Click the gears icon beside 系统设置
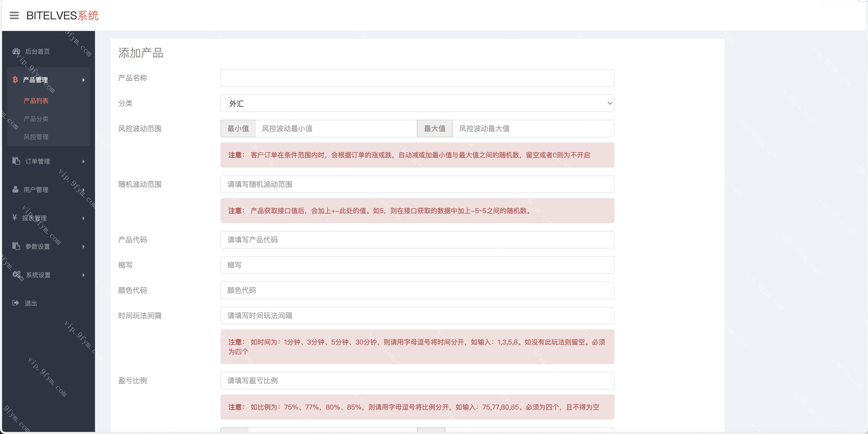The height and width of the screenshot is (434, 868). 17,274
